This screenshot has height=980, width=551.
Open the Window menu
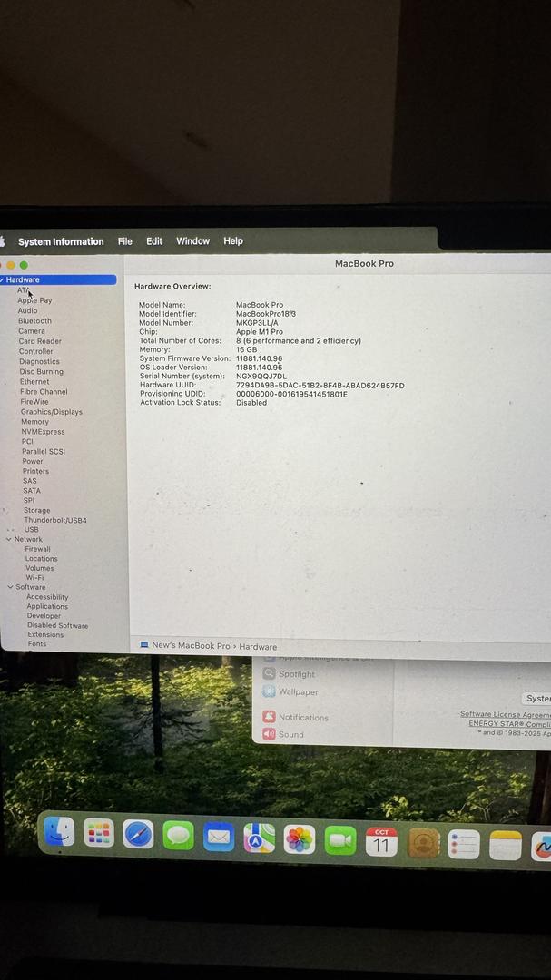click(192, 240)
